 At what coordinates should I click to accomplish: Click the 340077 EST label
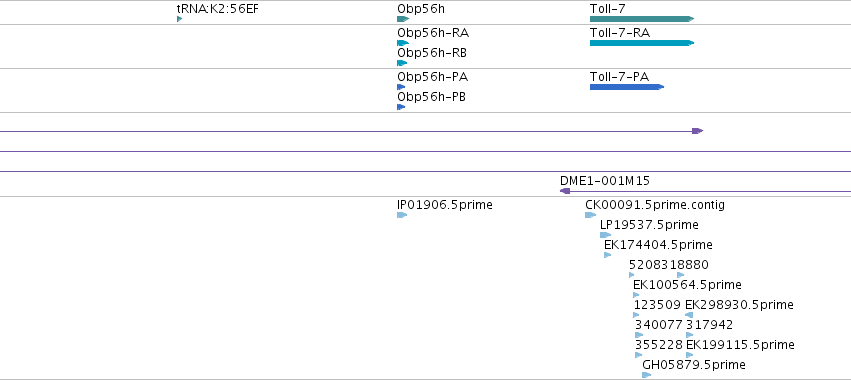coord(659,325)
